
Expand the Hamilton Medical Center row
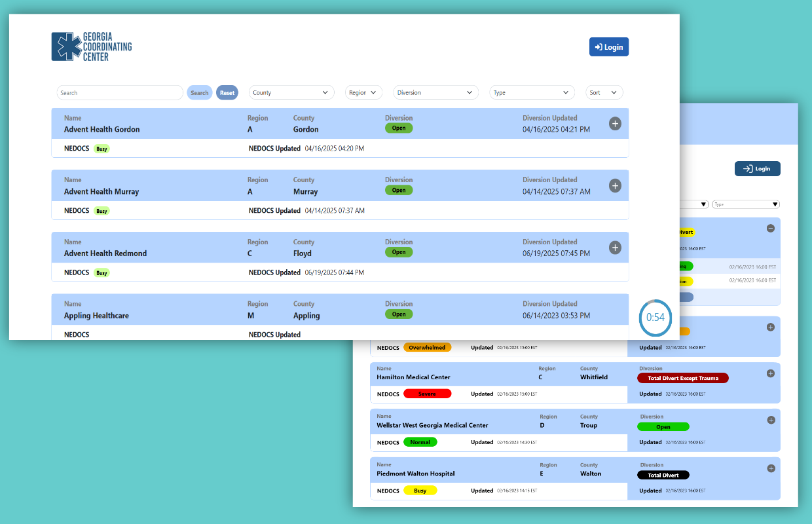pos(771,373)
